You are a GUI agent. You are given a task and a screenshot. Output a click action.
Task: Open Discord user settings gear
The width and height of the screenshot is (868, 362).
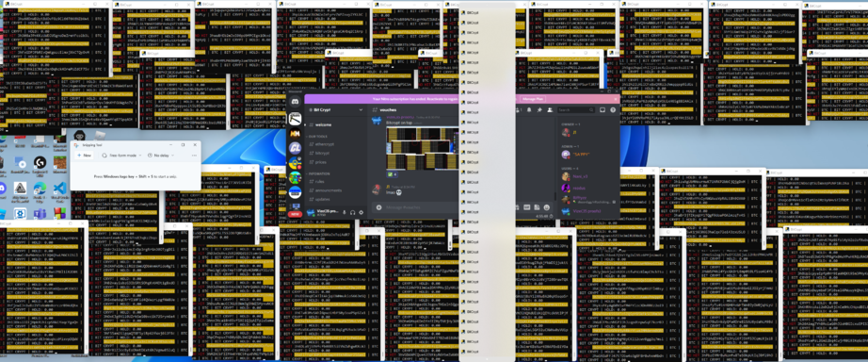point(361,212)
